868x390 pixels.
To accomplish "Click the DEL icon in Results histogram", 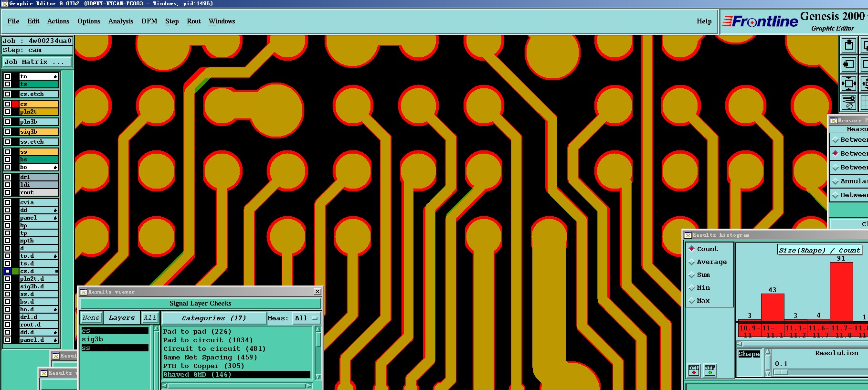I will (694, 370).
